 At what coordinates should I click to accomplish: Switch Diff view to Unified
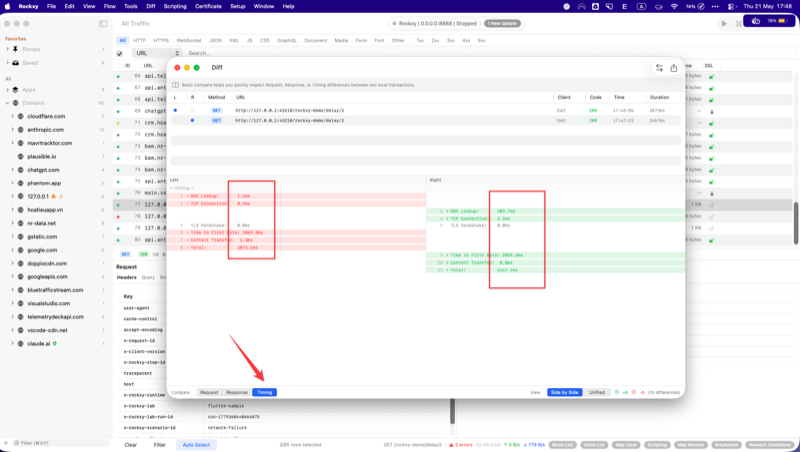(x=596, y=392)
